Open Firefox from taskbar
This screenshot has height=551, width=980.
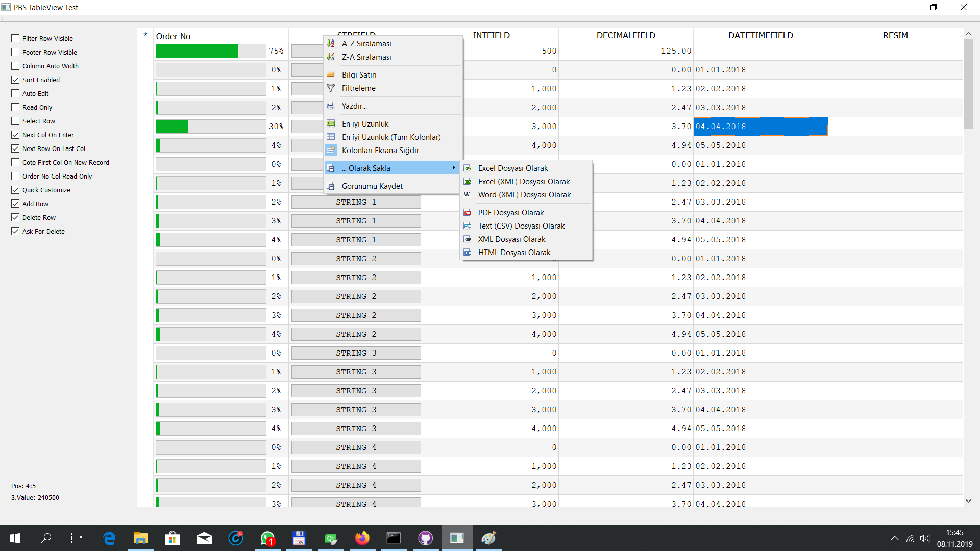tap(362, 538)
